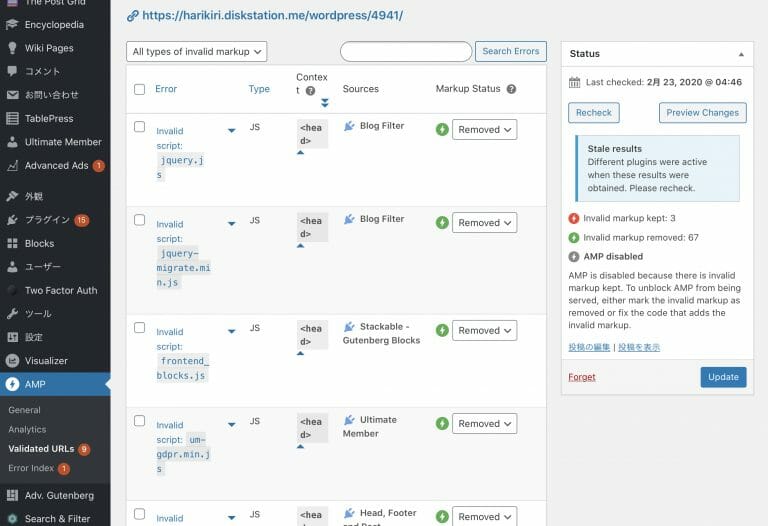Image resolution: width=768 pixels, height=526 pixels.
Task: Click the Context column help icon
Action: pos(310,91)
